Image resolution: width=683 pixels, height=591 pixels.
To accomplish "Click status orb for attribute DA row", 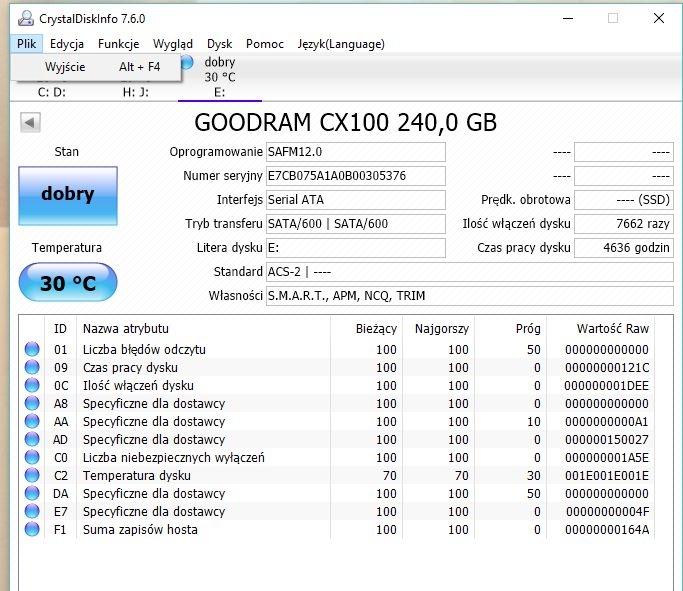I will click(x=32, y=493).
